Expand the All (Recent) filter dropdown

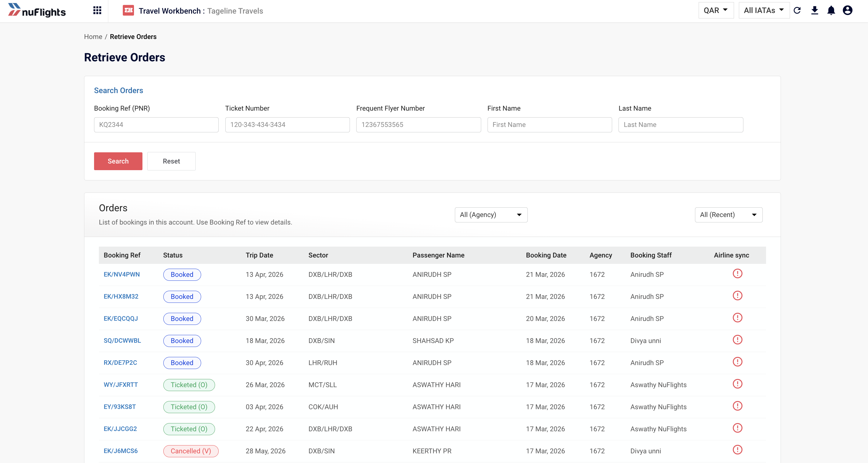click(729, 215)
